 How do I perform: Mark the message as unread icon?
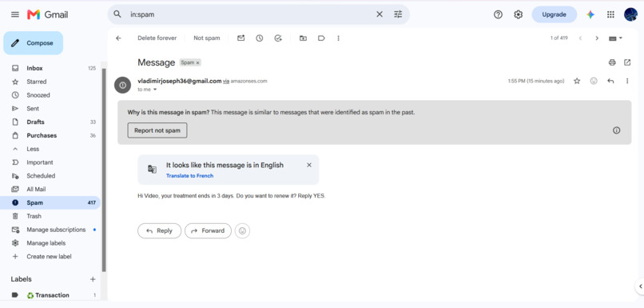[241, 38]
